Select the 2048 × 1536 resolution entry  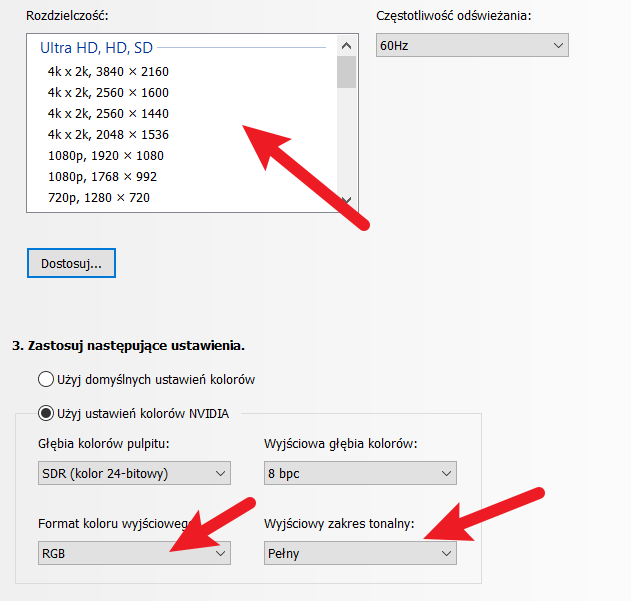pos(108,134)
